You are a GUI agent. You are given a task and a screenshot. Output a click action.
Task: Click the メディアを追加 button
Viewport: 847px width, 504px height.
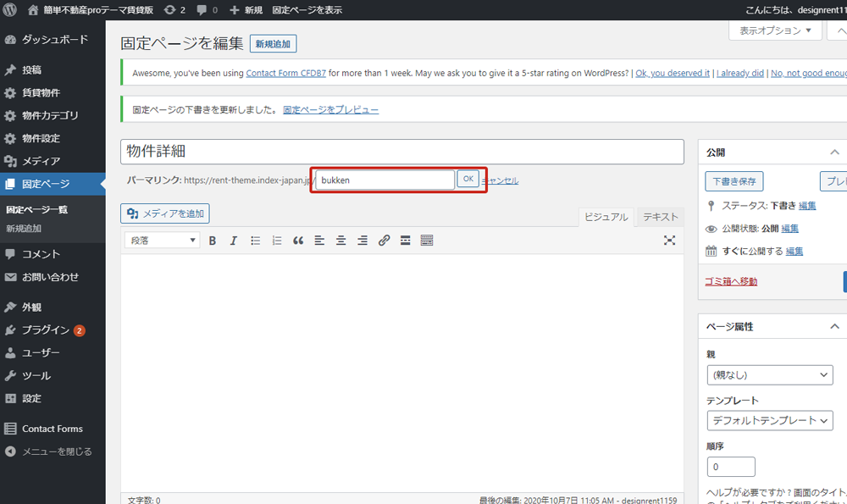(165, 213)
